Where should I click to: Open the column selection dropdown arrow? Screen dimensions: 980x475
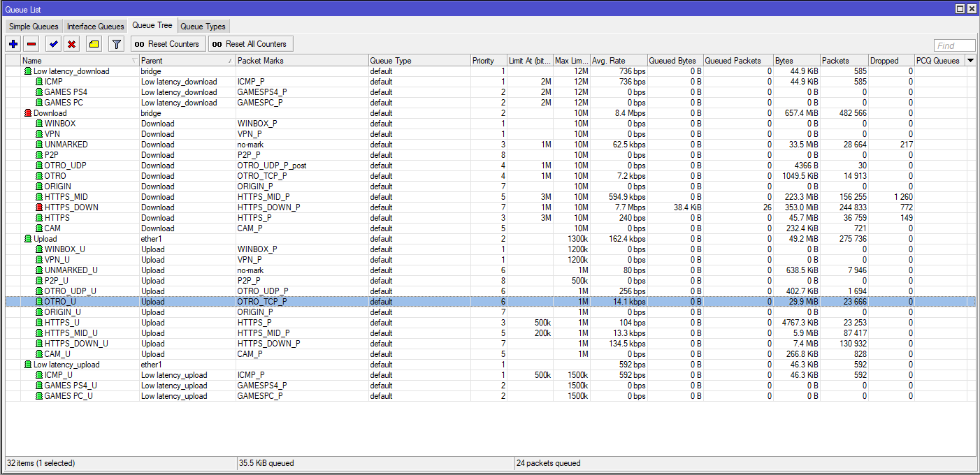(970, 61)
